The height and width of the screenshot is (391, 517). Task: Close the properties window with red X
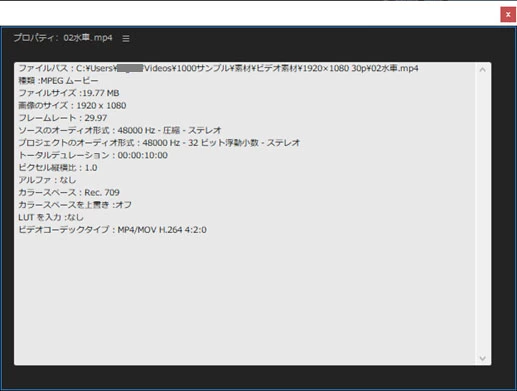point(508,15)
